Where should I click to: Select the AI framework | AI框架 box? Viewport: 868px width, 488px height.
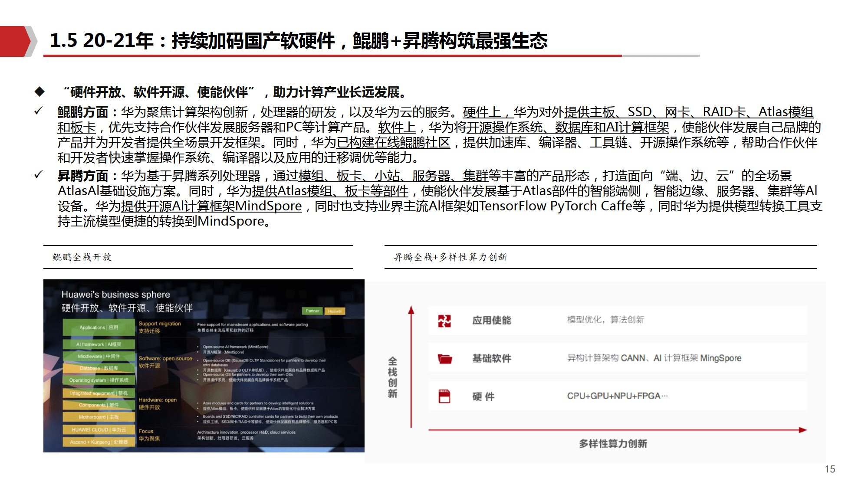click(x=99, y=344)
